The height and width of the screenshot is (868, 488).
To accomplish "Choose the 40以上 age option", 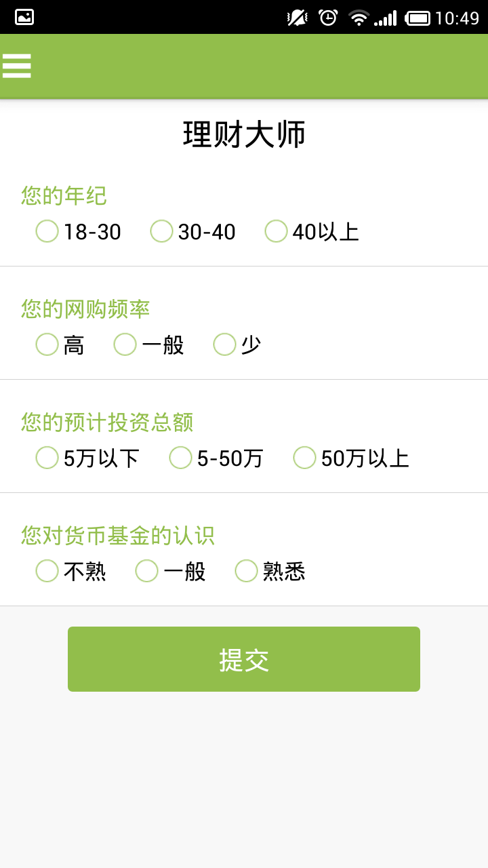I will click(x=277, y=231).
